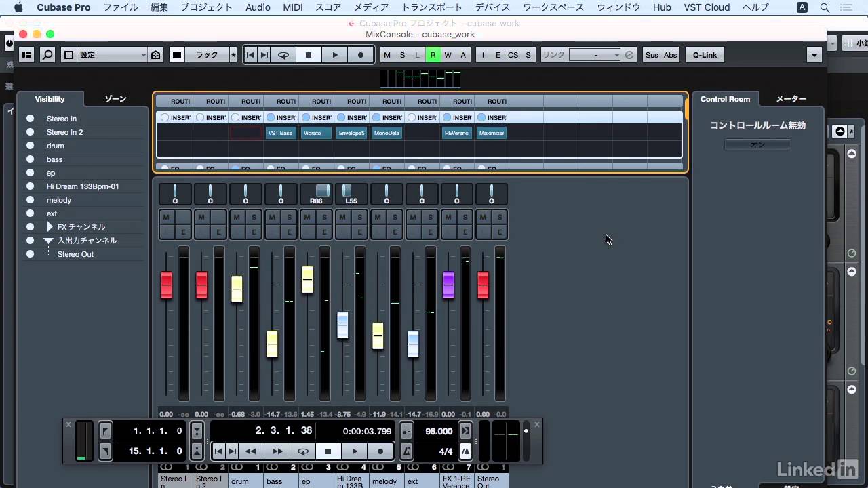
Task: Open the toolbar setup dropdown arrow at far right
Action: pyautogui.click(x=814, y=55)
